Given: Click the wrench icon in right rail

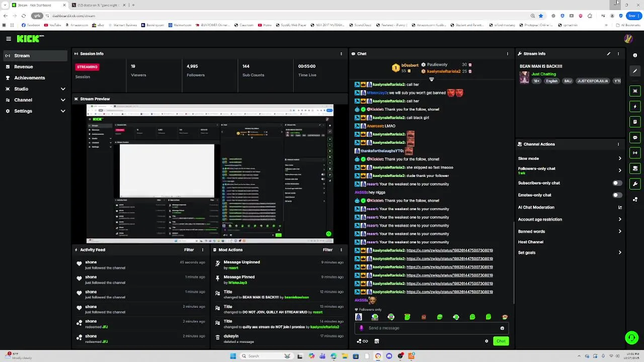Looking at the screenshot, I should click(635, 184).
